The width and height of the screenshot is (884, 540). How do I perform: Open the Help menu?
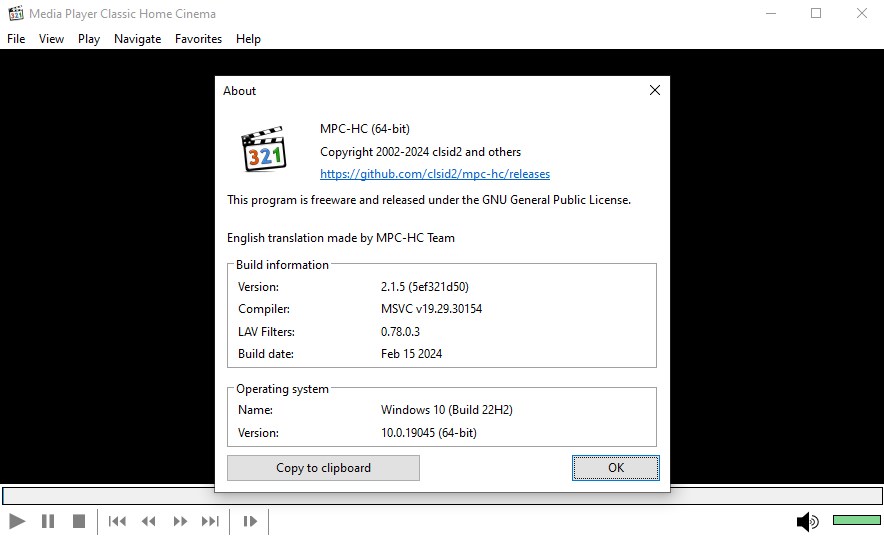click(x=248, y=39)
